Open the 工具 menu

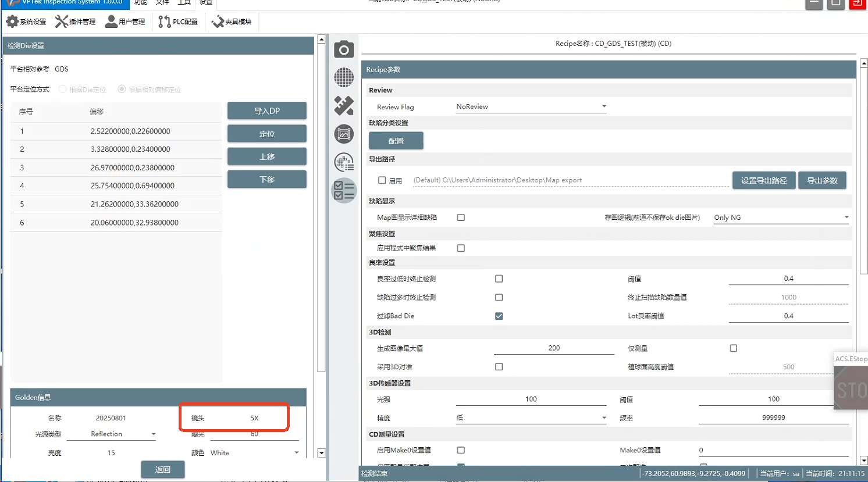pyautogui.click(x=184, y=2)
